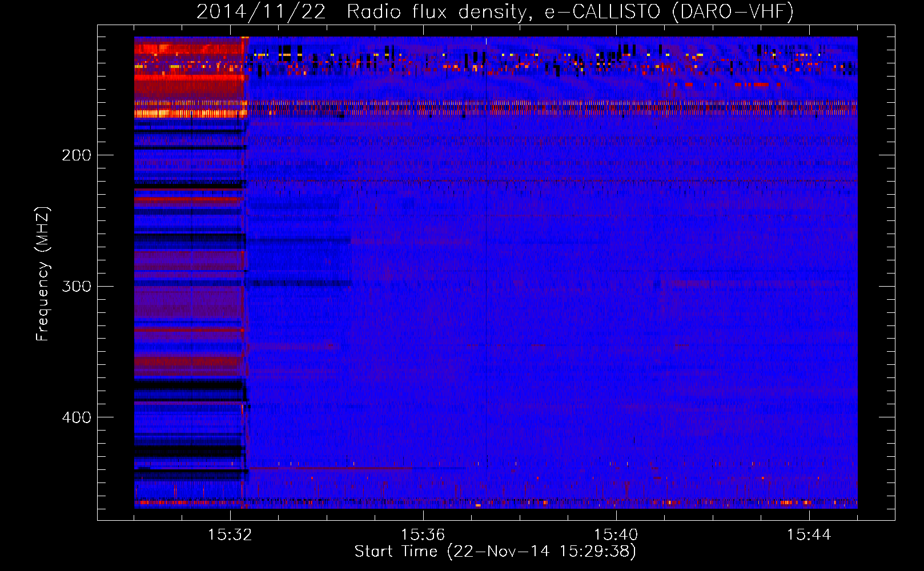Click the 400 frequency tick label

77,417
